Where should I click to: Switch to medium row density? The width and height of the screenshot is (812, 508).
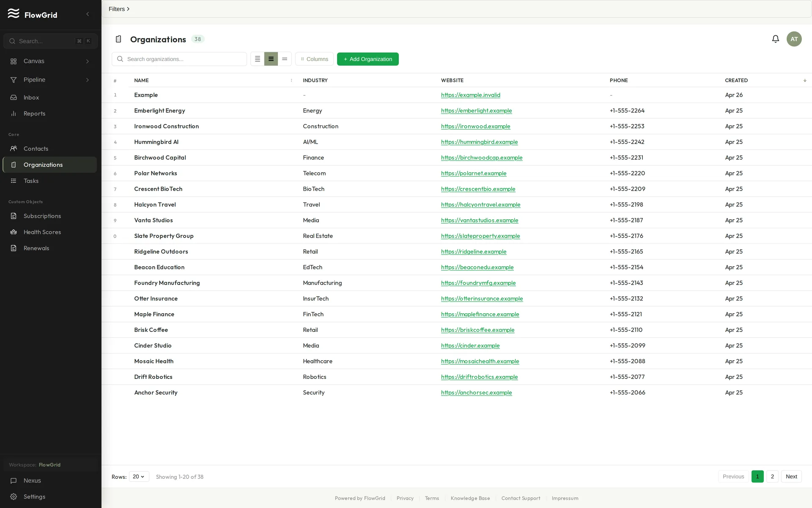pos(271,59)
